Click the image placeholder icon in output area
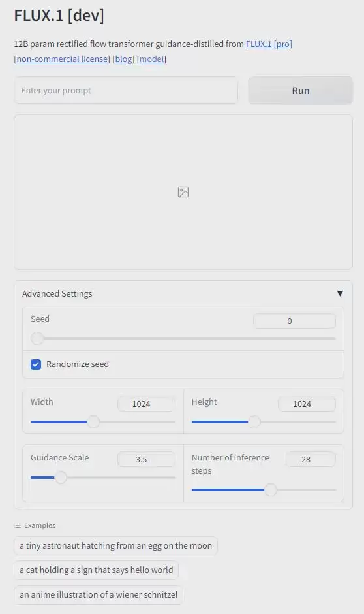Image resolution: width=364 pixels, height=614 pixels. click(x=183, y=192)
